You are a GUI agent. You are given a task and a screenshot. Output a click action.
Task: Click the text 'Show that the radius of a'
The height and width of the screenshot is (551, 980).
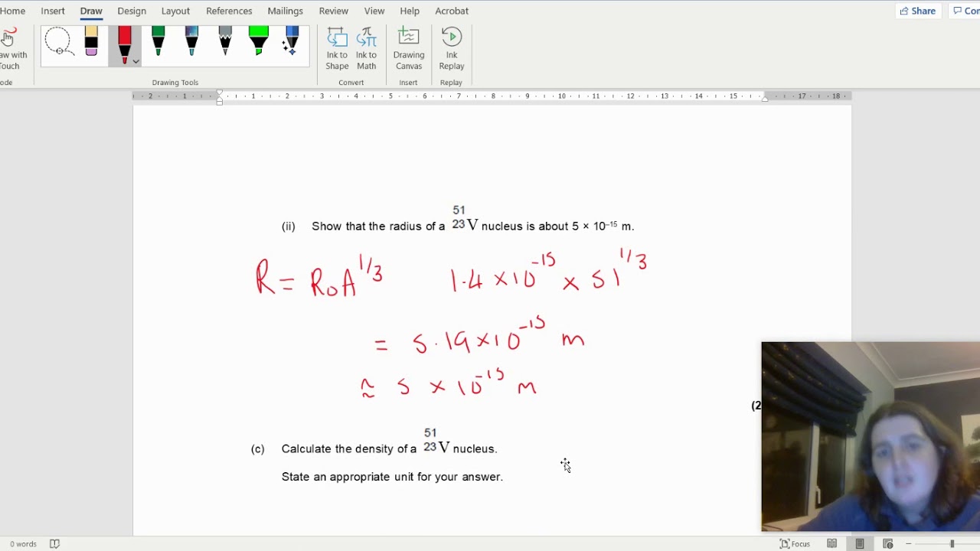click(x=378, y=227)
